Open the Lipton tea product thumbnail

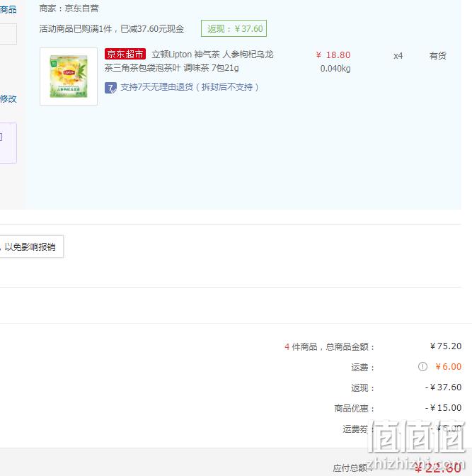tap(69, 76)
